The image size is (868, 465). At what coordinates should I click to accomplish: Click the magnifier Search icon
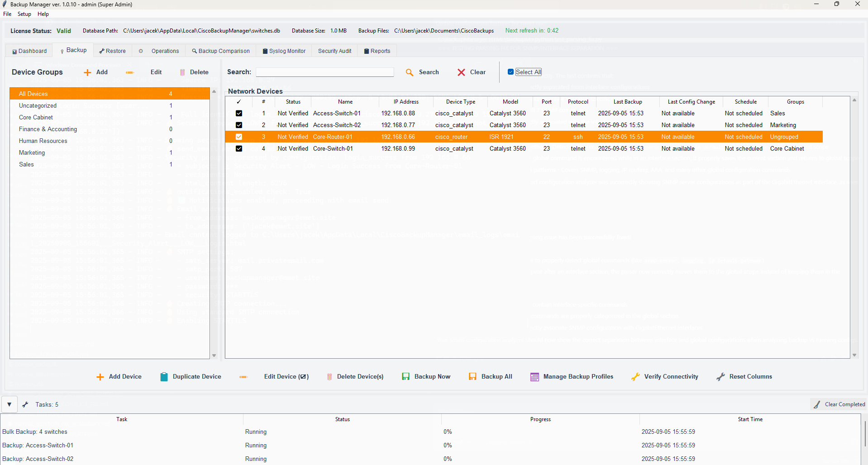[x=410, y=72]
